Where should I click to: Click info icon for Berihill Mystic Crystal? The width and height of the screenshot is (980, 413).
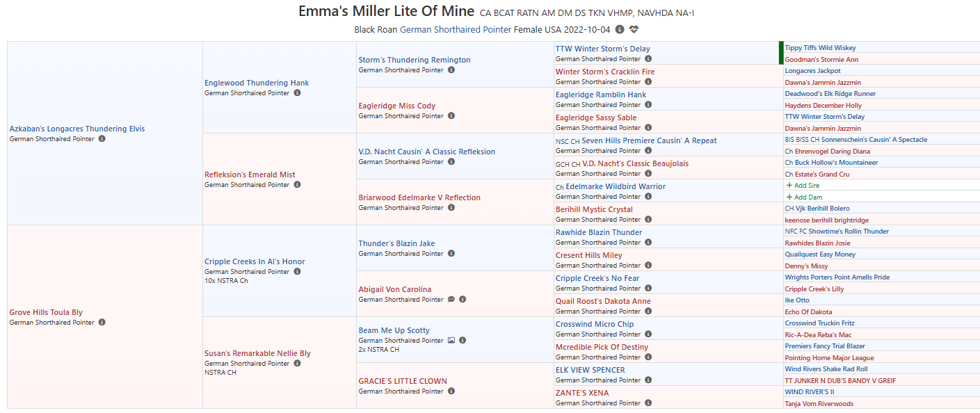coord(648,220)
